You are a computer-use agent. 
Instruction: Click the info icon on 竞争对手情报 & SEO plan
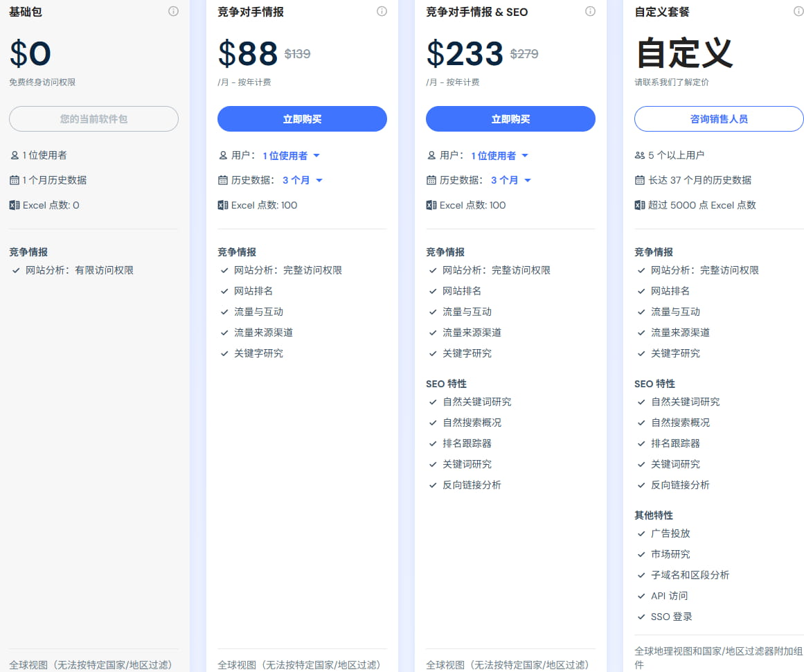590,11
